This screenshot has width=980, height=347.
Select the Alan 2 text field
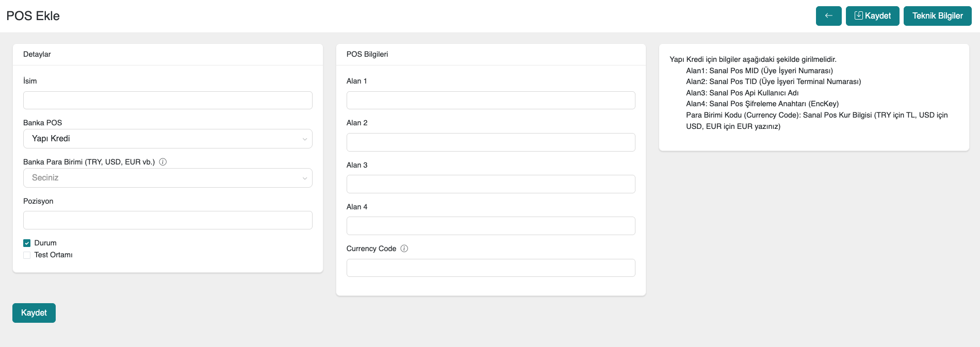pyautogui.click(x=491, y=142)
